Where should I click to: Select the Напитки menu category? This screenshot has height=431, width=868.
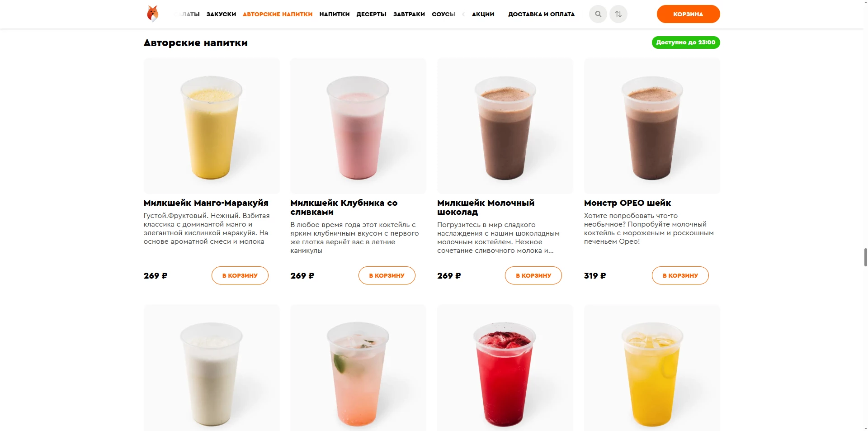(335, 14)
